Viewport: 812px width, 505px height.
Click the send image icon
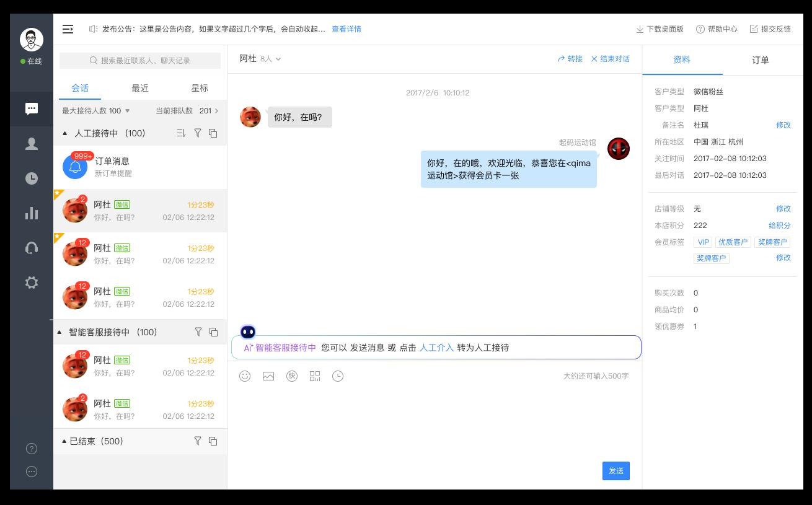pyautogui.click(x=268, y=376)
